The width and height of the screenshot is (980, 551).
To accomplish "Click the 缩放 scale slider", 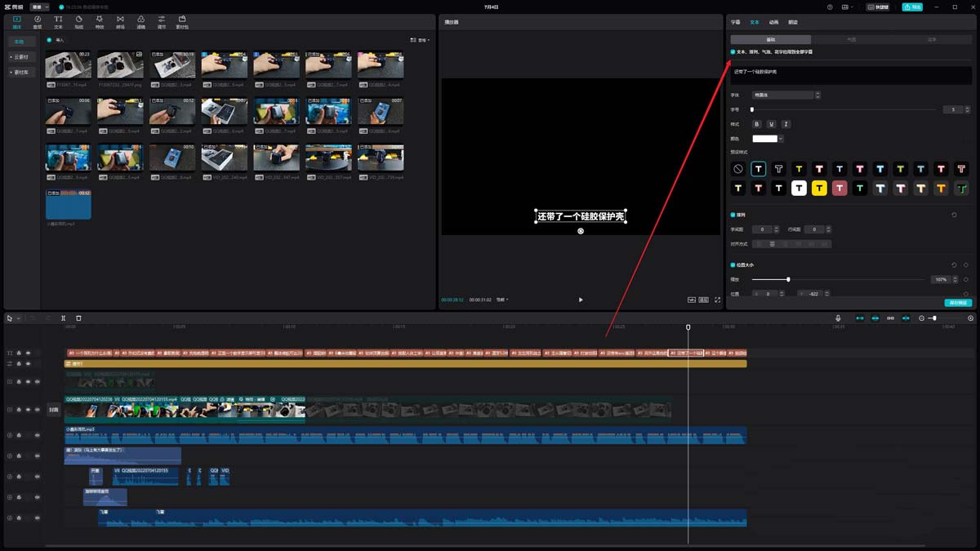I will point(839,279).
